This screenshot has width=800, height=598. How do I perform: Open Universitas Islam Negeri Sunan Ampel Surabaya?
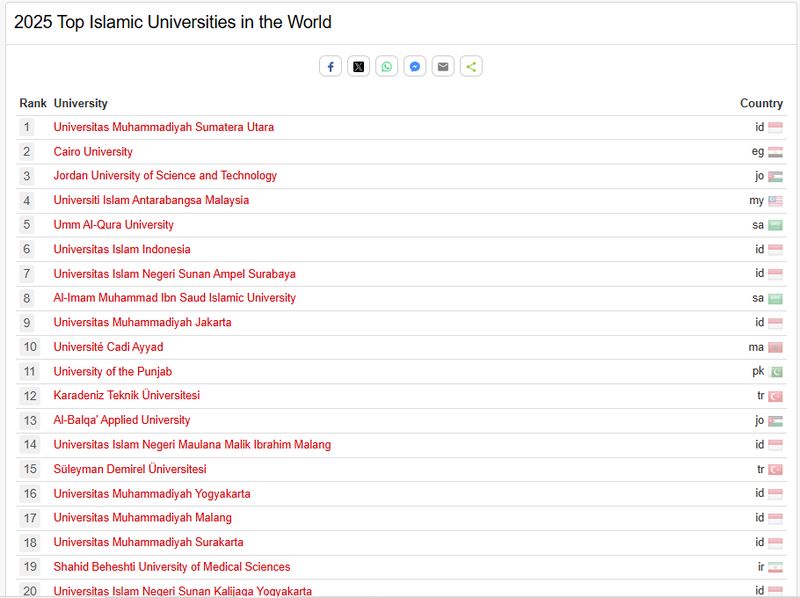[x=174, y=273]
